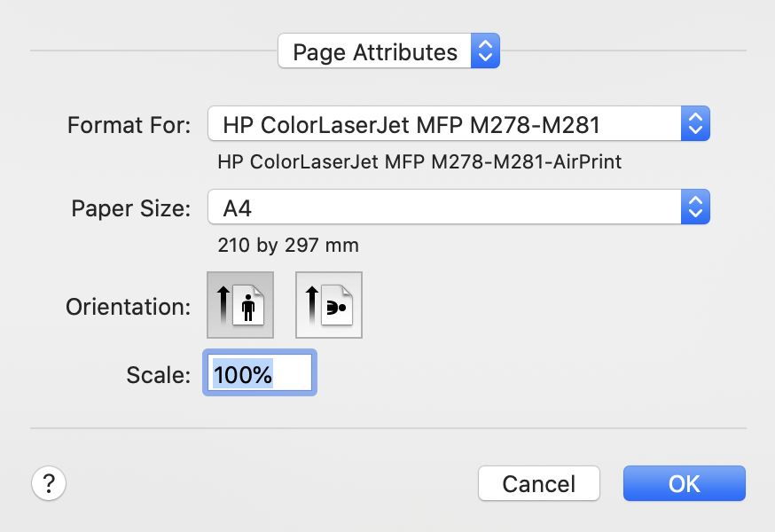Select the landscape orientation icon
Screen dimensions: 775x532
[329, 305]
